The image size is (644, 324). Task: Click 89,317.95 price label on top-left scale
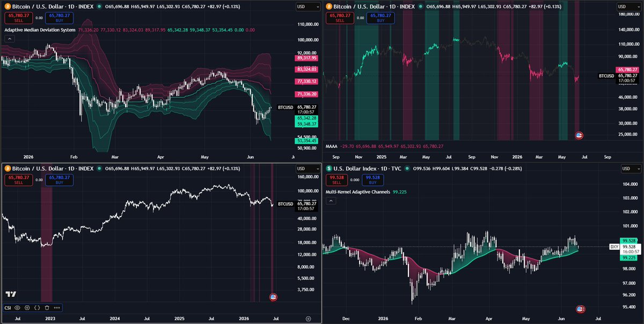tap(306, 58)
